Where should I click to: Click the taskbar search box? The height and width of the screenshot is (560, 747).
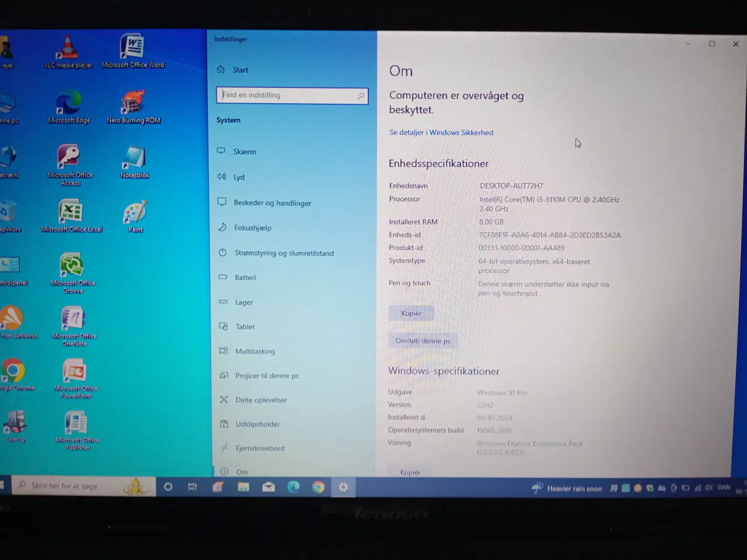coord(83,486)
